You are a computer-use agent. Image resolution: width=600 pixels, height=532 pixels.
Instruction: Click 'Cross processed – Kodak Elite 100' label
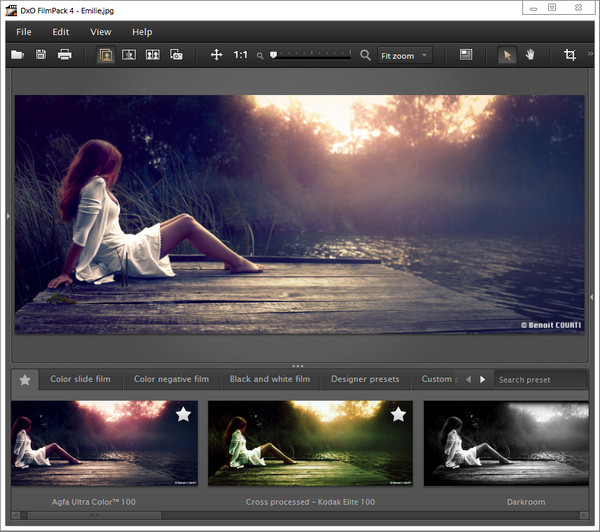click(310, 502)
